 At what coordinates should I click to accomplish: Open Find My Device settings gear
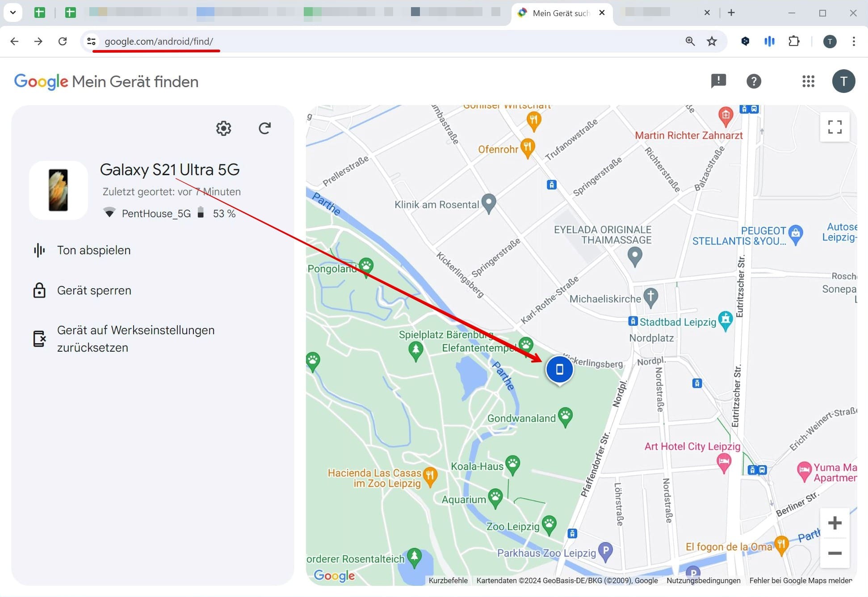[x=223, y=128]
